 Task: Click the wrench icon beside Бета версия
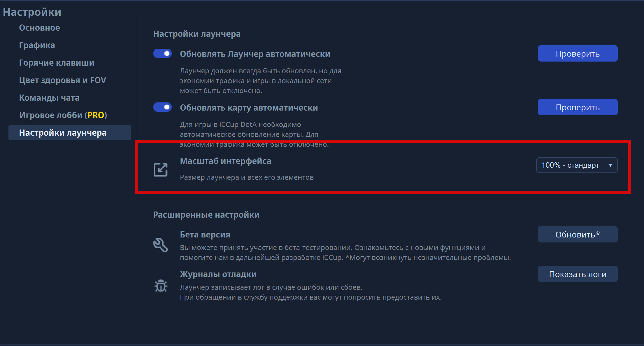coord(160,245)
